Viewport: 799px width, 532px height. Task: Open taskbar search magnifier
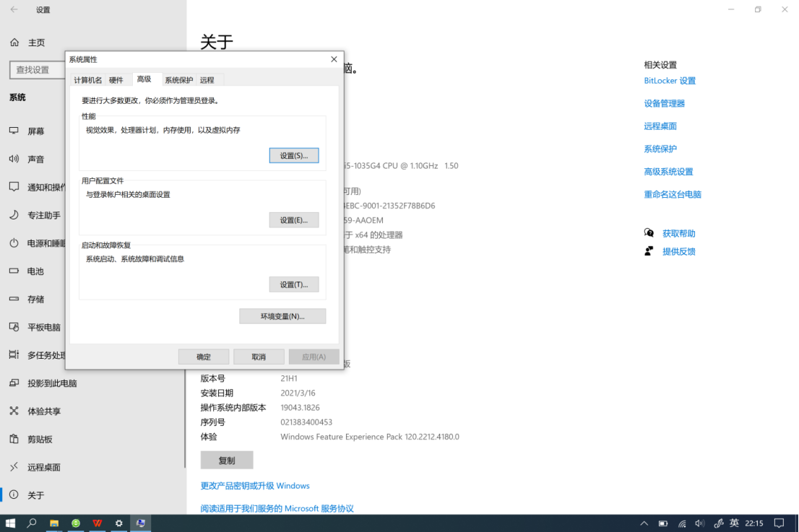tap(32, 523)
